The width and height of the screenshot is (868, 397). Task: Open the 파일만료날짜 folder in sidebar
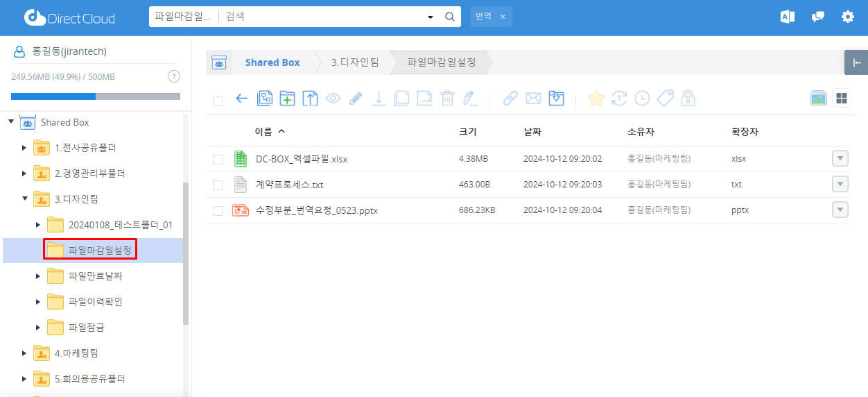pyautogui.click(x=95, y=276)
